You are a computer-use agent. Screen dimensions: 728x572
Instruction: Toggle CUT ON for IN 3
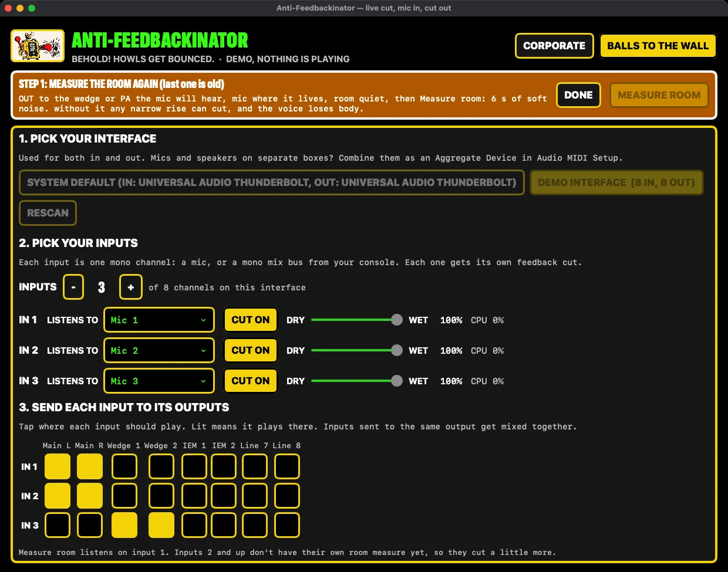pos(251,381)
